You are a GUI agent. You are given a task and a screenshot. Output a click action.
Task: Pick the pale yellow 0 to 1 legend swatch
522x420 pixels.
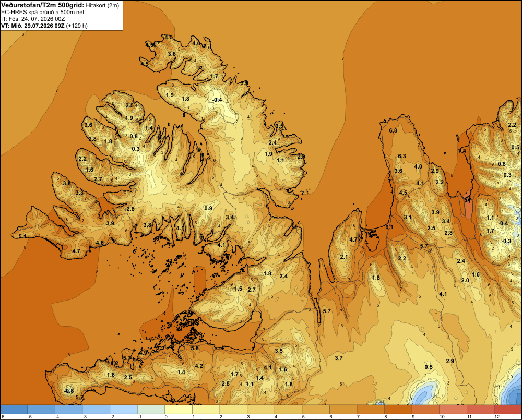click(179, 409)
